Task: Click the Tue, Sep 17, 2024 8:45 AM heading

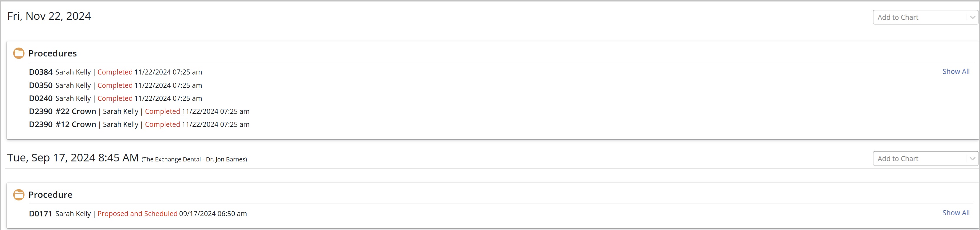Action: 73,157
